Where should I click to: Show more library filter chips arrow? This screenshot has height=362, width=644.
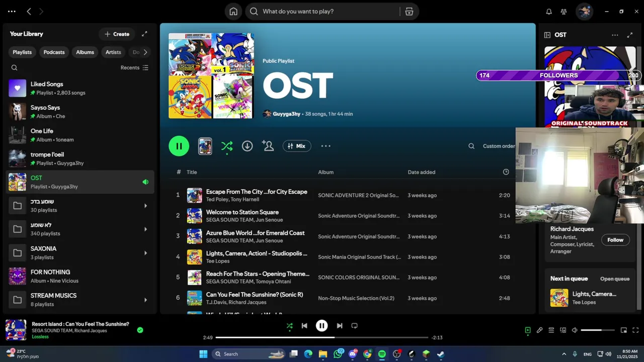coord(145,52)
